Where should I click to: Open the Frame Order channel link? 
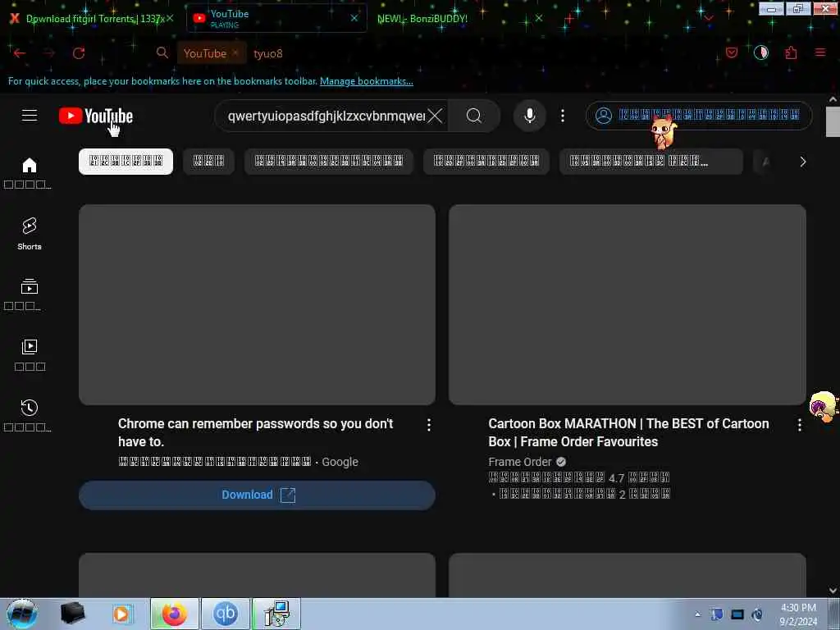click(519, 462)
